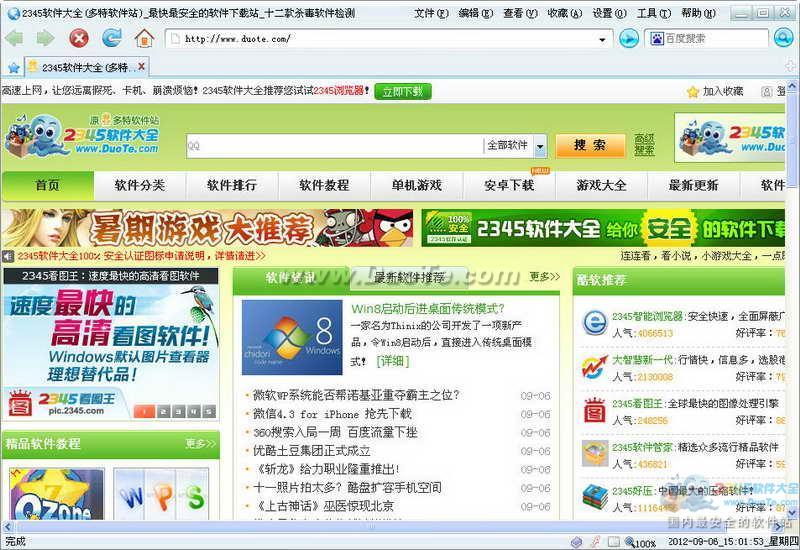
Task: Click the zoom 100% magnifier in status bar
Action: [x=640, y=542]
